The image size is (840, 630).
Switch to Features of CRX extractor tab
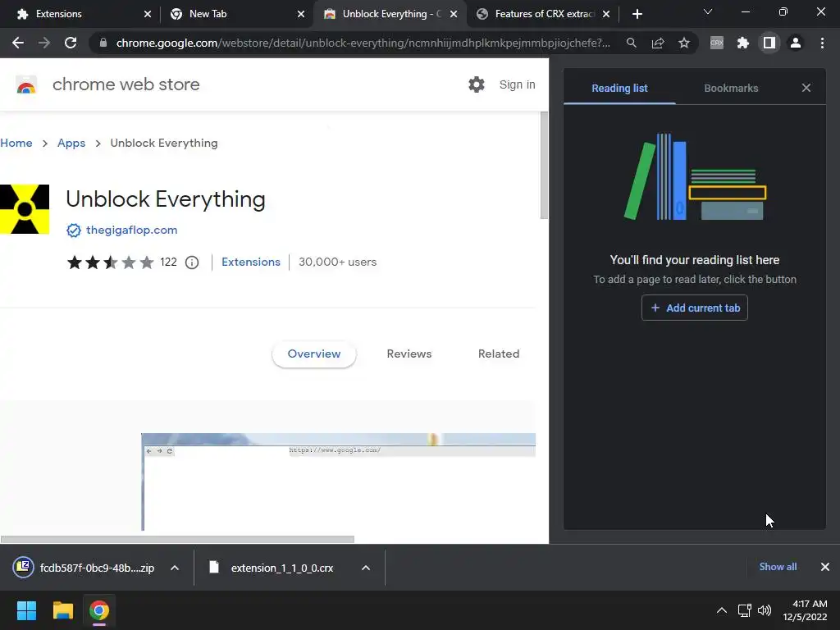(545, 14)
